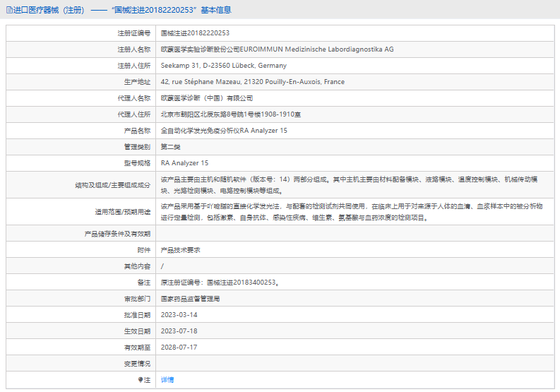Click approval department 国家药品监督管理局
Viewport: 560px width, 392px height.
click(190, 299)
